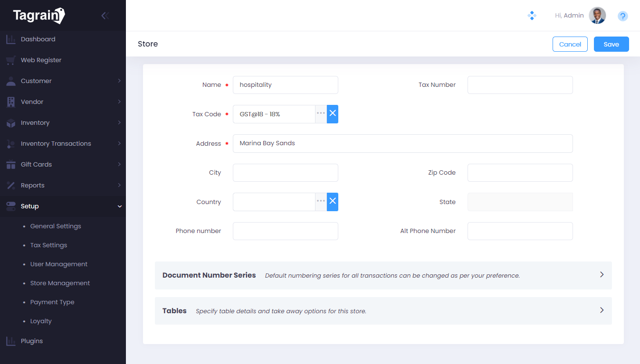Save the store details
Viewport: 640px width, 364px height.
pyautogui.click(x=611, y=44)
